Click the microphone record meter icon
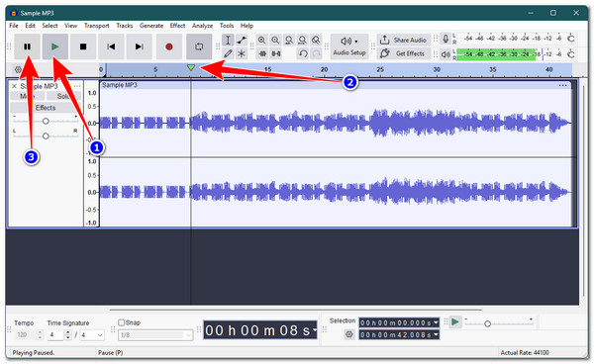The height and width of the screenshot is (364, 594). pyautogui.click(x=445, y=39)
